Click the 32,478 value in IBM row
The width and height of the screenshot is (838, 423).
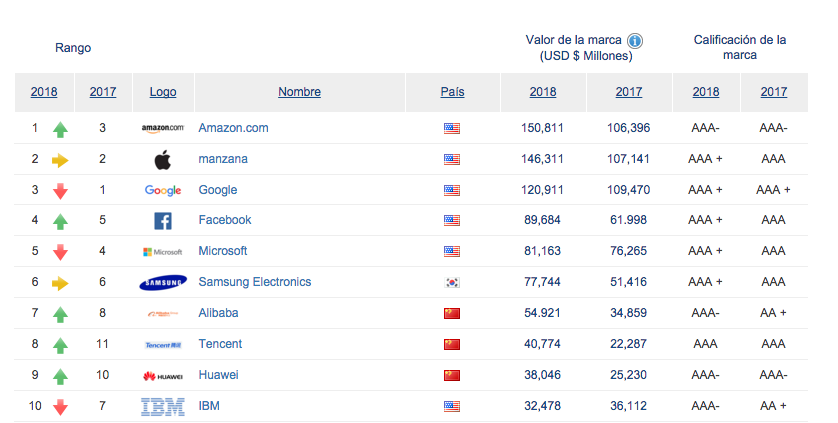[542, 406]
